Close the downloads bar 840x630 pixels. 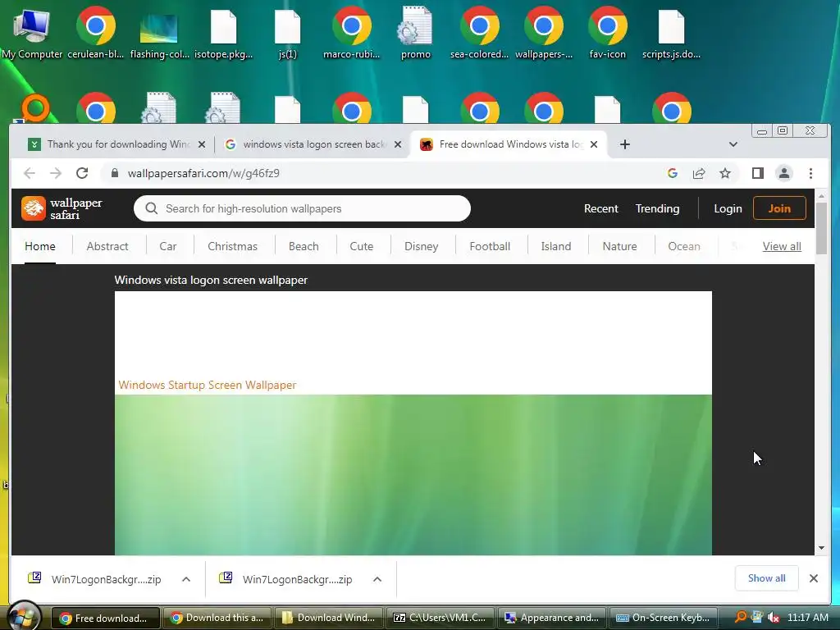(813, 578)
